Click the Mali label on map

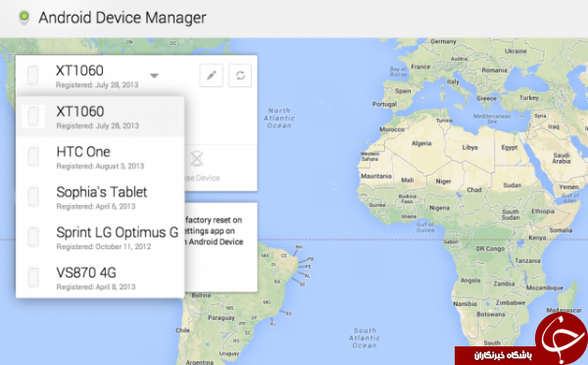(x=408, y=180)
